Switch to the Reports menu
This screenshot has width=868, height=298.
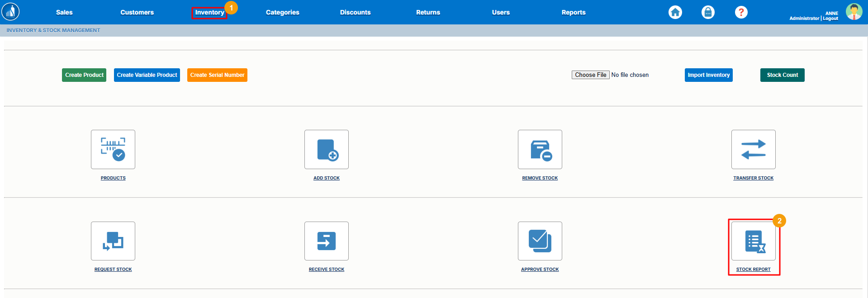(x=573, y=12)
